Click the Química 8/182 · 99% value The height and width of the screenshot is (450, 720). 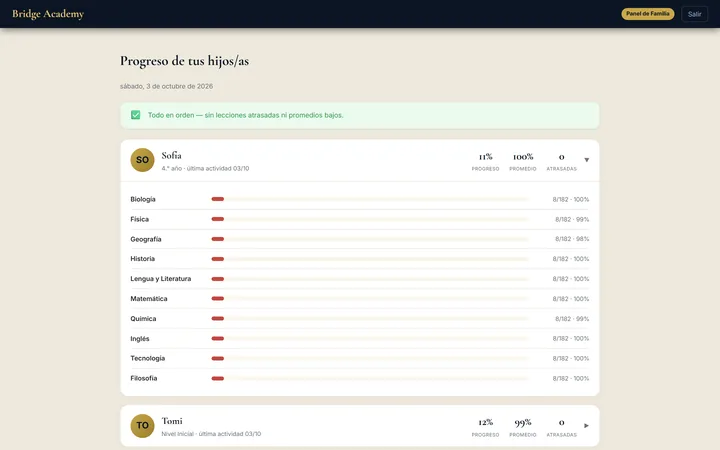click(x=572, y=319)
